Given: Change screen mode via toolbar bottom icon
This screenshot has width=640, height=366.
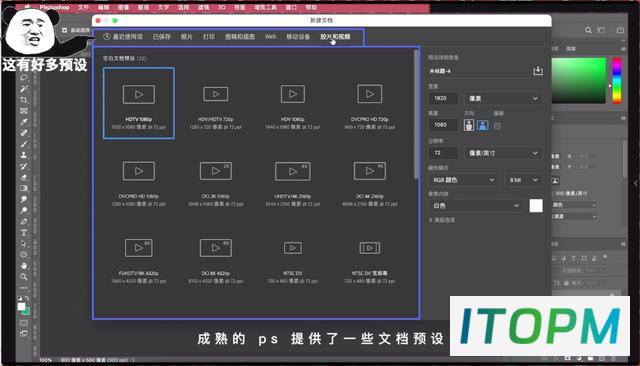Looking at the screenshot, I should tap(24, 333).
